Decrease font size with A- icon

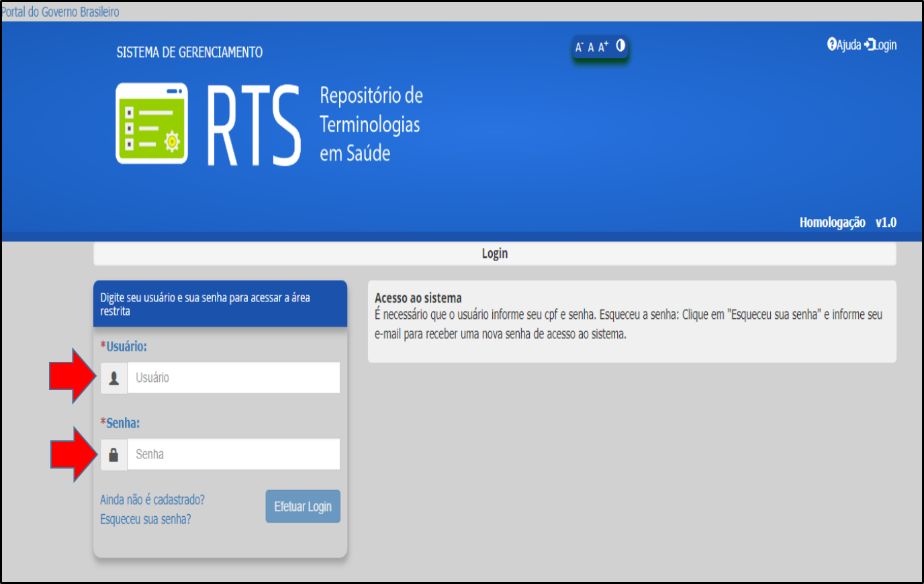click(579, 47)
